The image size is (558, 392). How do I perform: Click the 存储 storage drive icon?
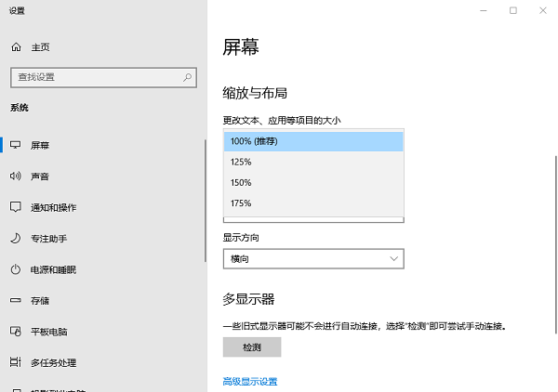(x=15, y=300)
